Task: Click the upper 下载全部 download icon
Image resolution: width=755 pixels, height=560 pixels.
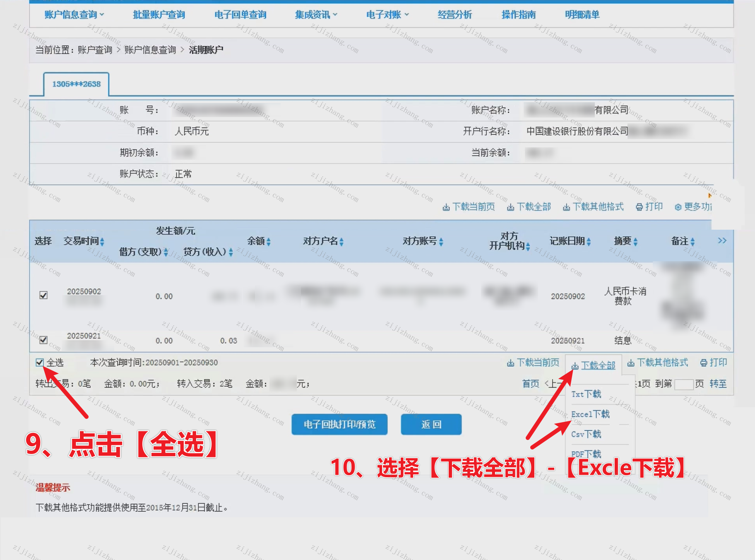Action: coord(510,207)
